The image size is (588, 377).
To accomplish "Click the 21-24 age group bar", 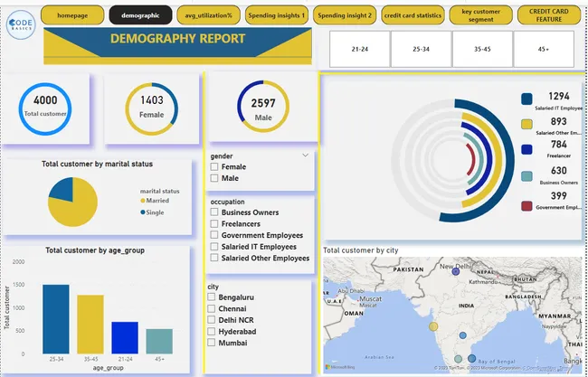I will coord(125,337).
